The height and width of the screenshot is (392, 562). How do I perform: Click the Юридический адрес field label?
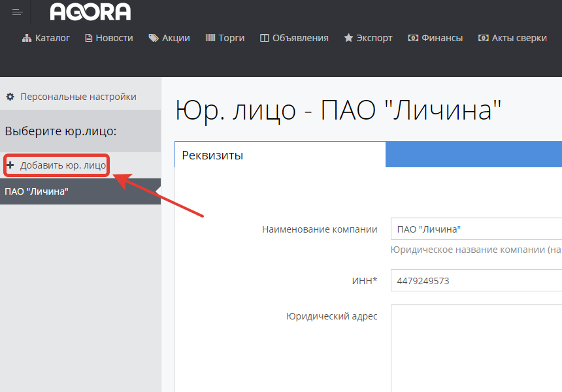(332, 316)
